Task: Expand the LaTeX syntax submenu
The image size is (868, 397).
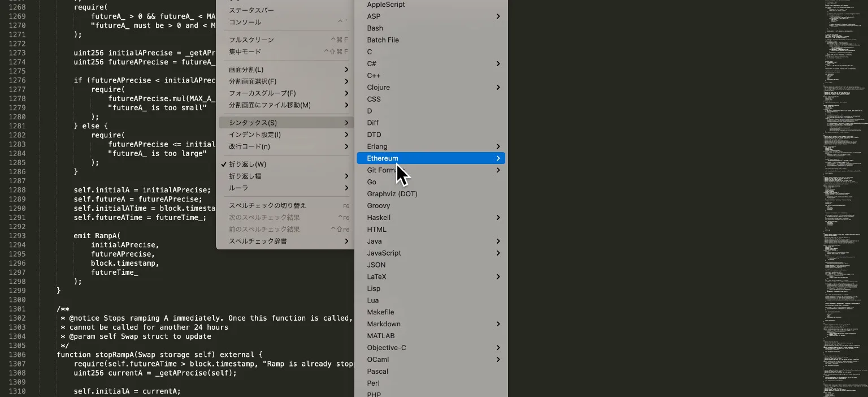Action: [x=431, y=277]
